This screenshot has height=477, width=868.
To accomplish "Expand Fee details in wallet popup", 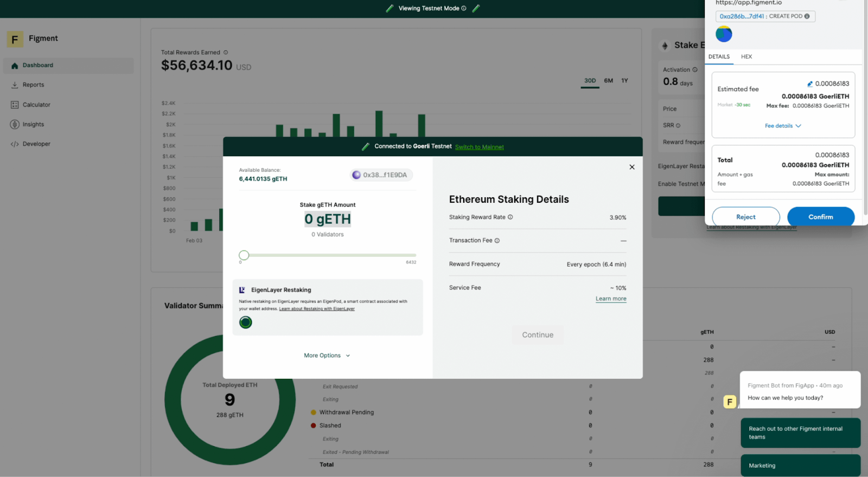I will point(783,126).
